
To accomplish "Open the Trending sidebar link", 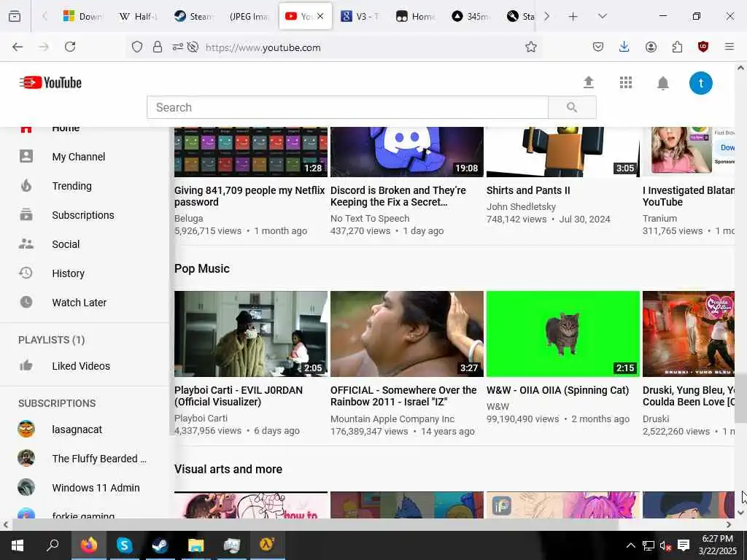I will [72, 186].
